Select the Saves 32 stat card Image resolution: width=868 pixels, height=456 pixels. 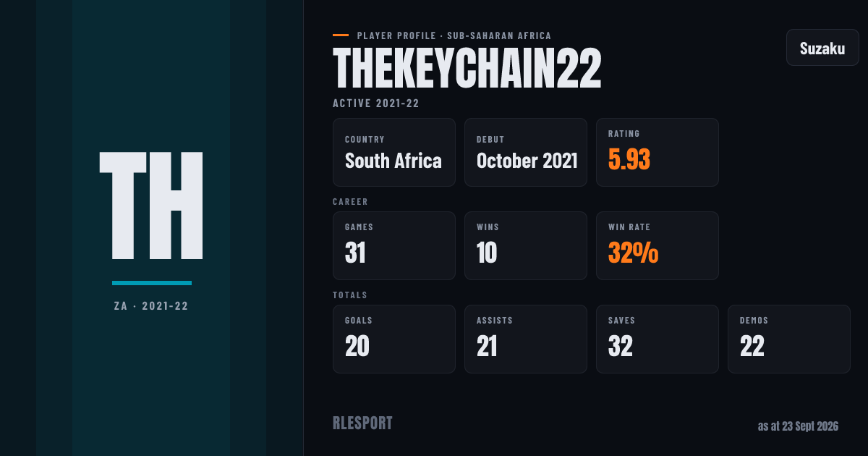(658, 339)
